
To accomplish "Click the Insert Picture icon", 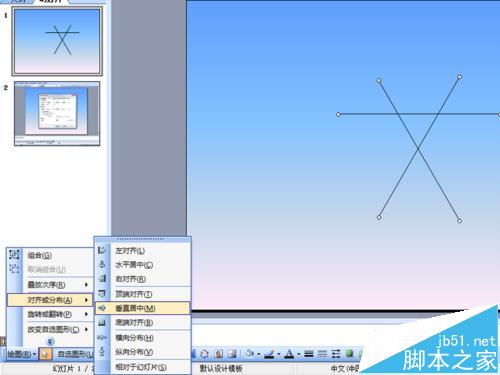I will [232, 354].
